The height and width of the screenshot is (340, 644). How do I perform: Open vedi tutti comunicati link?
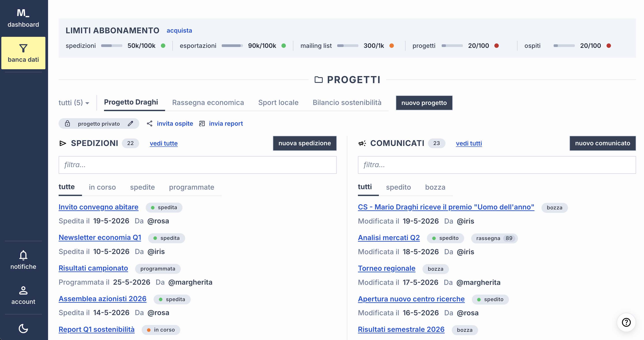pos(469,143)
